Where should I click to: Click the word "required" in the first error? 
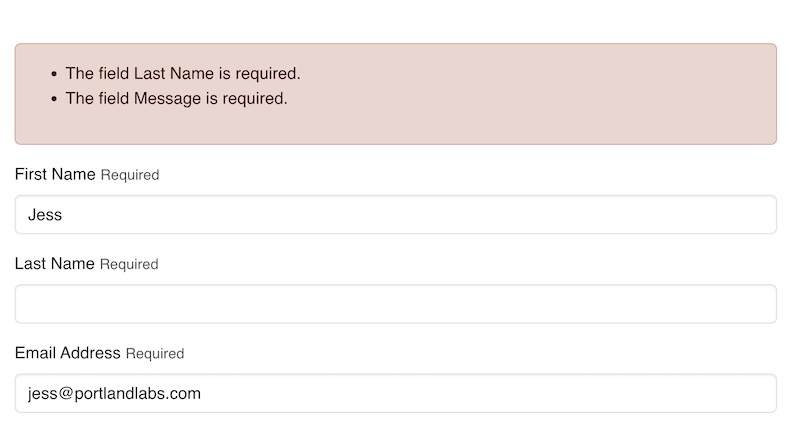point(268,73)
